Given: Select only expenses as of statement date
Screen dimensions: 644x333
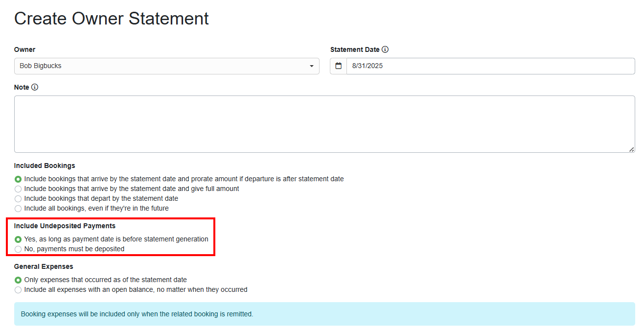Looking at the screenshot, I should [18, 280].
